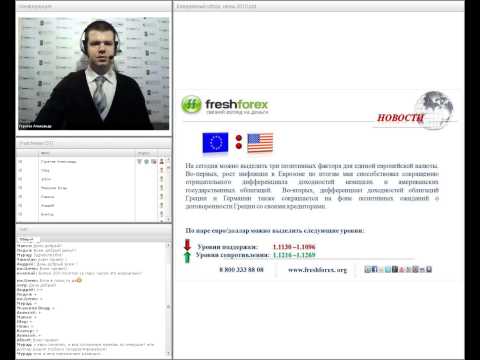Click the European Union flag icon
480x360 pixels.
(215, 143)
